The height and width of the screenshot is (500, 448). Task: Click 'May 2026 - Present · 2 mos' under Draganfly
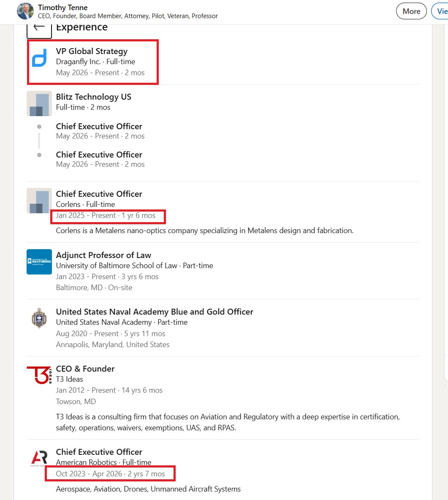100,73
